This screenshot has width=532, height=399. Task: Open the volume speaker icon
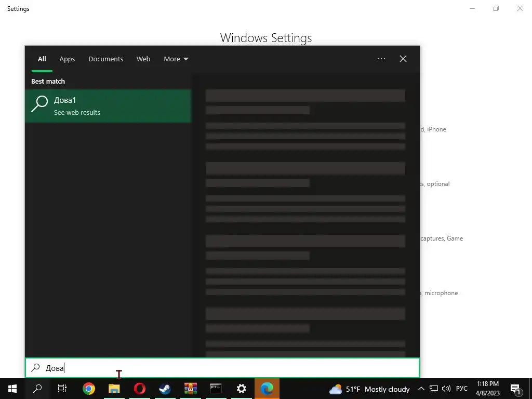click(x=446, y=389)
